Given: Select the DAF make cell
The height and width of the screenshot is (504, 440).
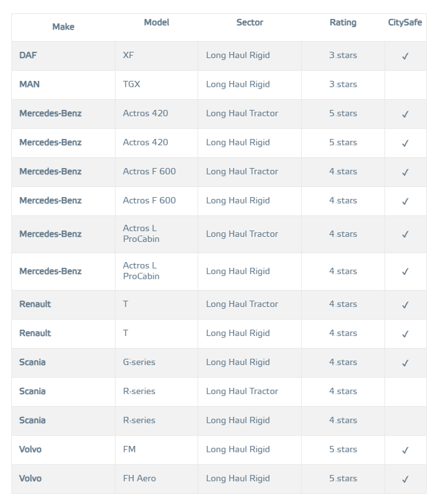Looking at the screenshot, I should 28,56.
